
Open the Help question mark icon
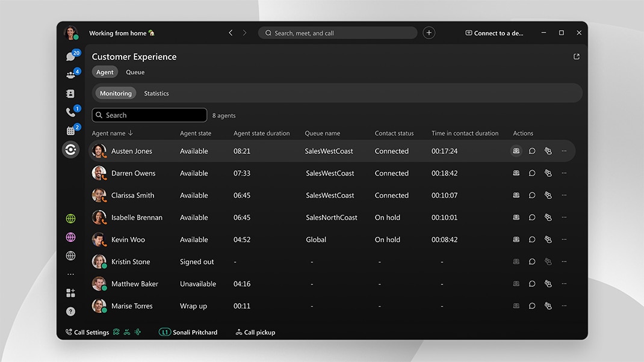70,311
